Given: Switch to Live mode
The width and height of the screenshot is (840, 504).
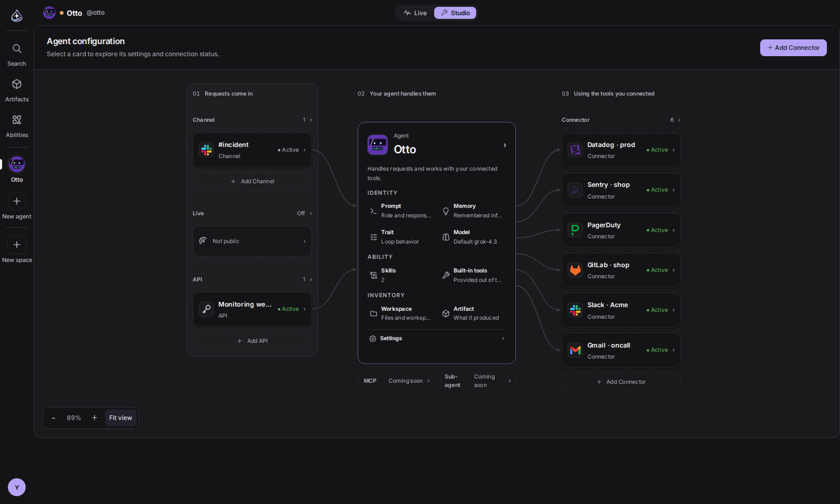Looking at the screenshot, I should pos(415,13).
